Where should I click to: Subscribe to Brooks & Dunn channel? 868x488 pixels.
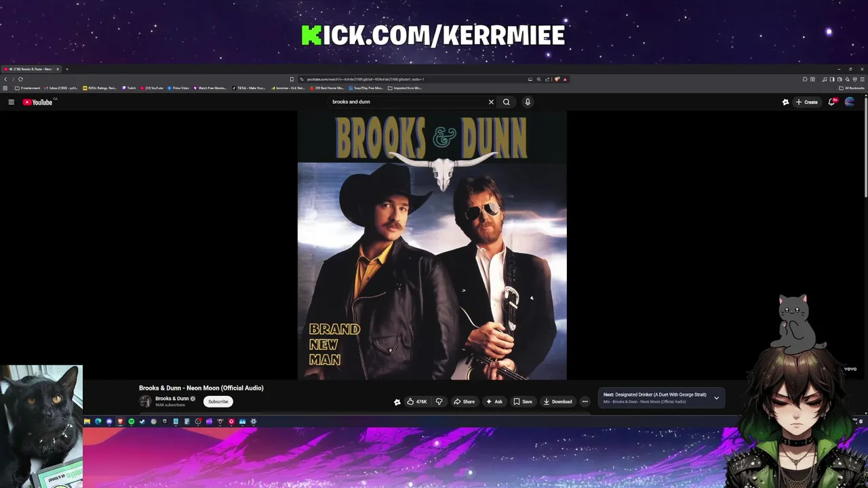(x=218, y=401)
